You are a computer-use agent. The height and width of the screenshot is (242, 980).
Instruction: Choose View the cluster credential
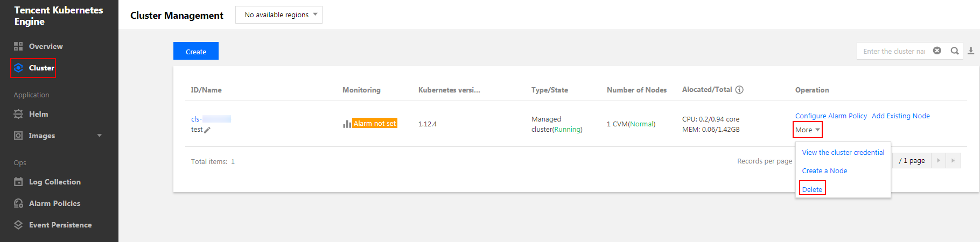[x=843, y=153]
